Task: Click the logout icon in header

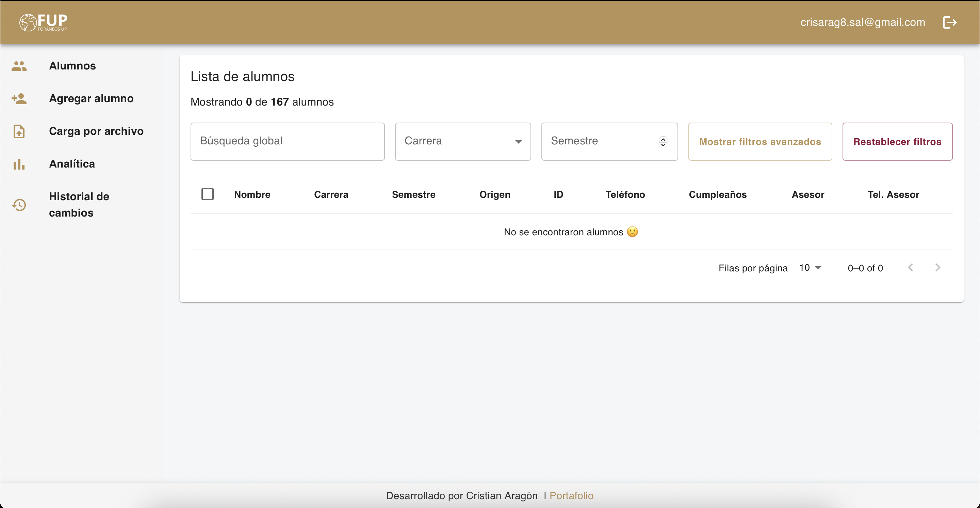Action: tap(950, 22)
